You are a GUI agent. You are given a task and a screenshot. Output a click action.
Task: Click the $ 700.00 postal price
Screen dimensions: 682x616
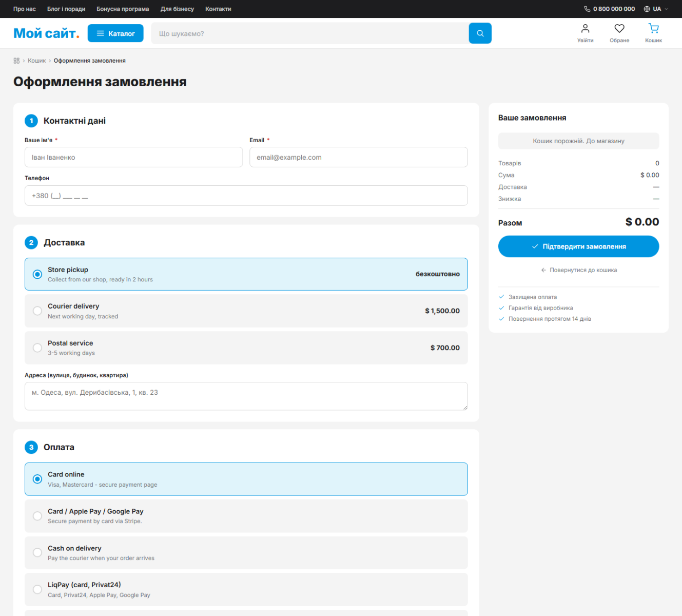(x=445, y=348)
